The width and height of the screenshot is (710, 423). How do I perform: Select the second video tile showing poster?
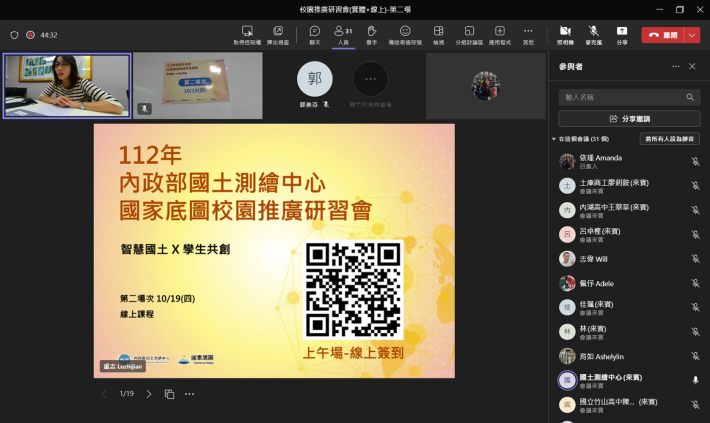198,86
